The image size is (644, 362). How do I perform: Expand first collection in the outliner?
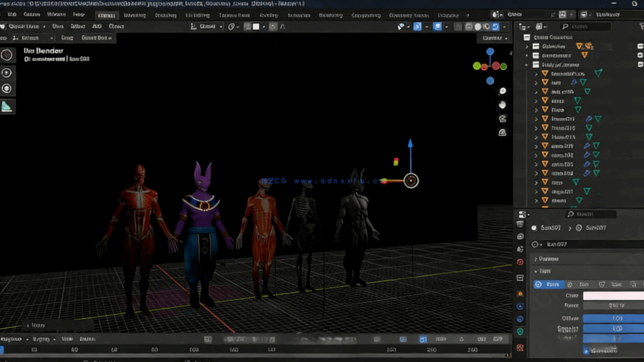click(527, 47)
